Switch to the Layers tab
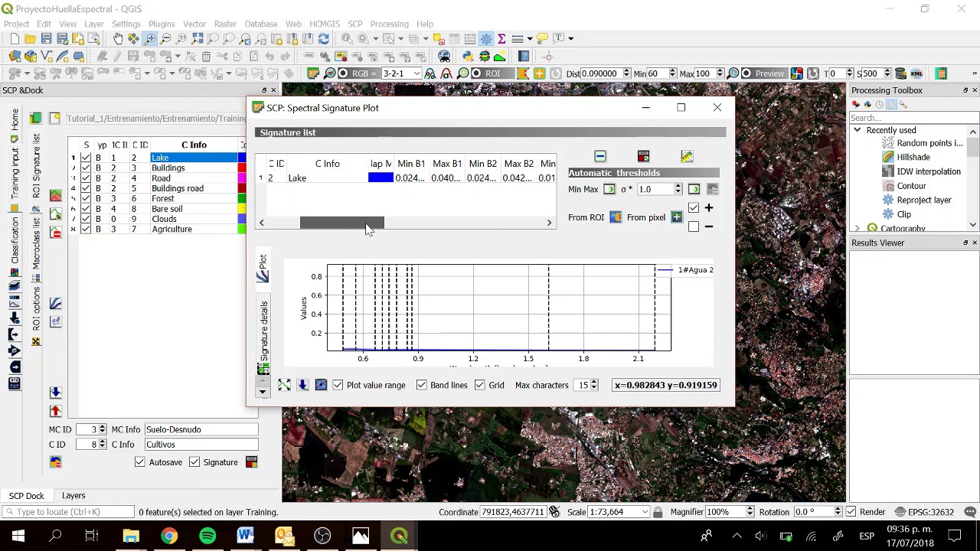Image resolution: width=980 pixels, height=551 pixels. [73, 496]
